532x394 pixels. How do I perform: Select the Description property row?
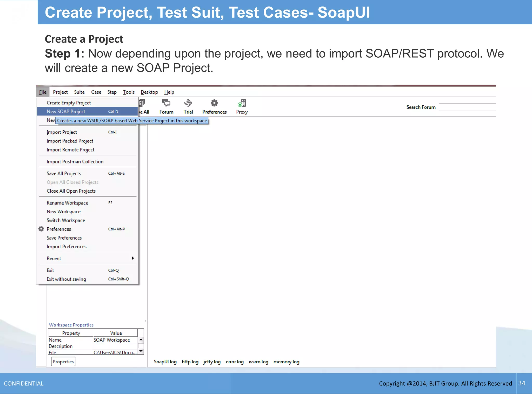pos(93,346)
